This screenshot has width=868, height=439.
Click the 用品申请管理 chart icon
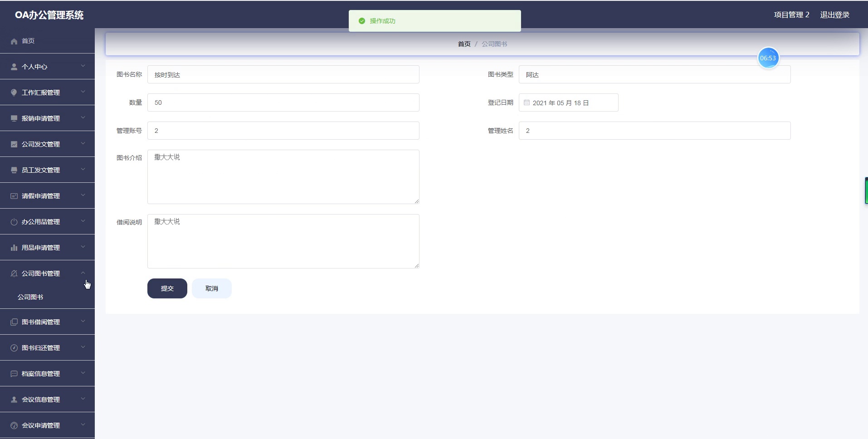(13, 247)
